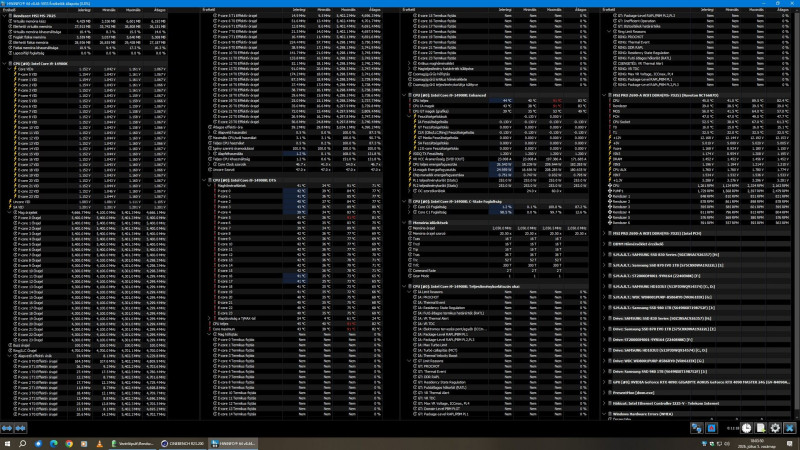800x450 pixels.
Task: Close sensors with blue X icon
Action: point(789,428)
